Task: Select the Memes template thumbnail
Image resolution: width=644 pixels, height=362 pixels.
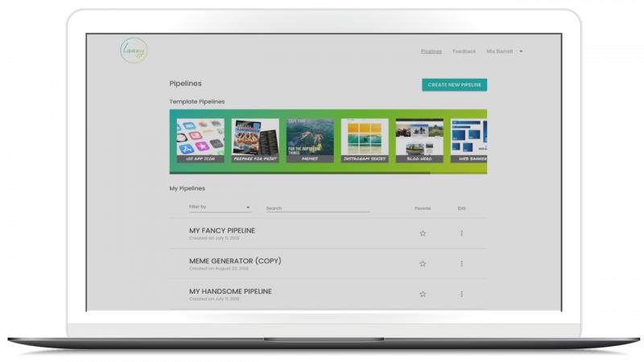Action: (x=310, y=140)
